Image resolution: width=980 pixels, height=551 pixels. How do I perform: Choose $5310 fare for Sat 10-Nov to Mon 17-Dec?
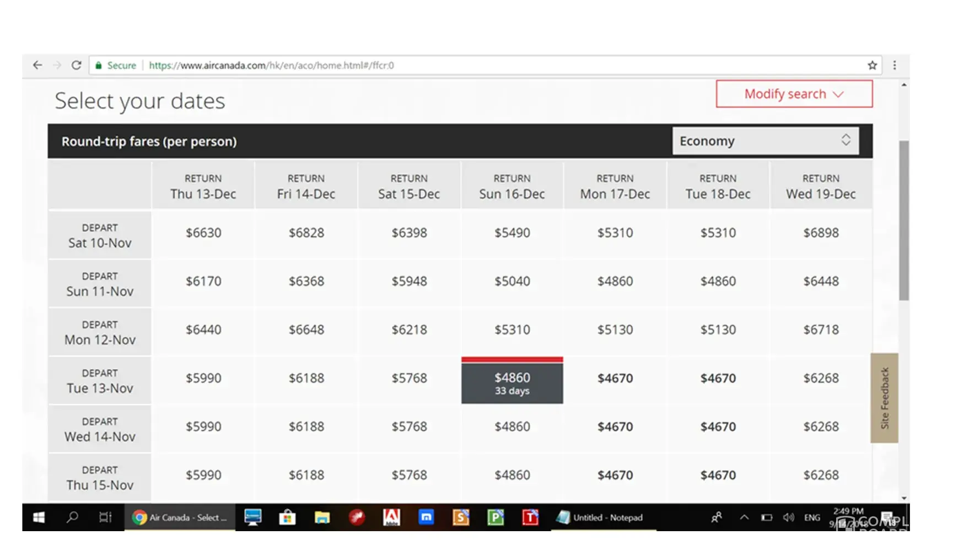coord(615,233)
